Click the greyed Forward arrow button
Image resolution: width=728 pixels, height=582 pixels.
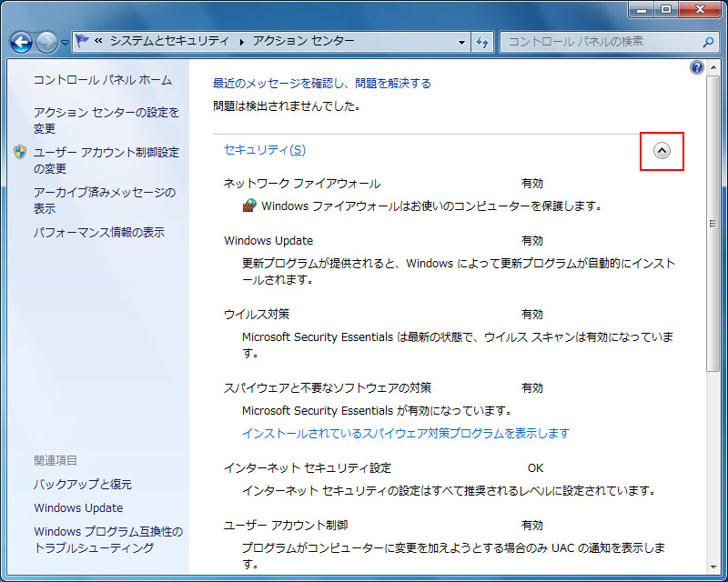tap(46, 42)
